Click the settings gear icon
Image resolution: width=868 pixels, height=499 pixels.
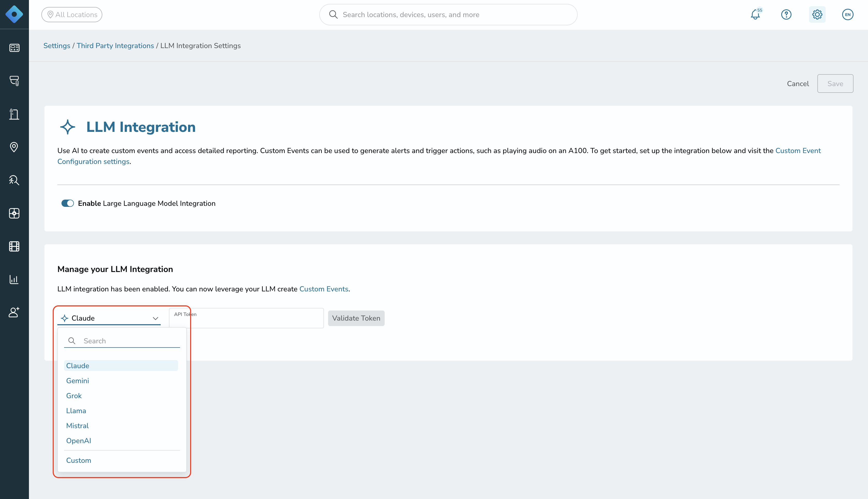[x=817, y=14]
